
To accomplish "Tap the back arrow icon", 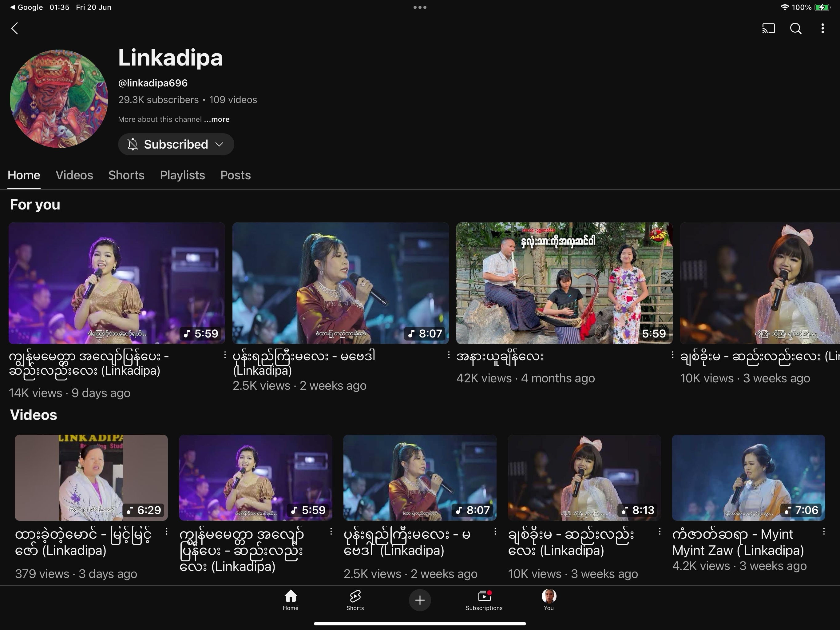I will (14, 29).
